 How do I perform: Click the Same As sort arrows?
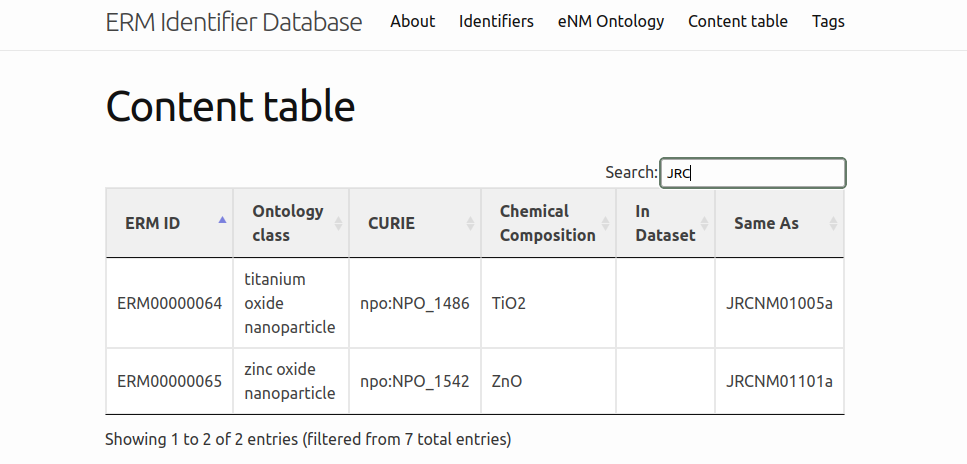click(x=833, y=223)
